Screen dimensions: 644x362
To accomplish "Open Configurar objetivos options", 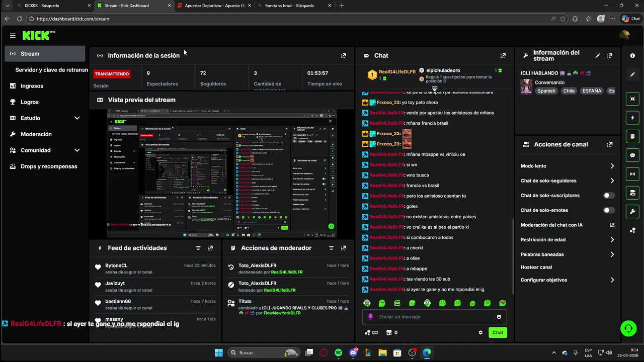I will tap(568, 280).
